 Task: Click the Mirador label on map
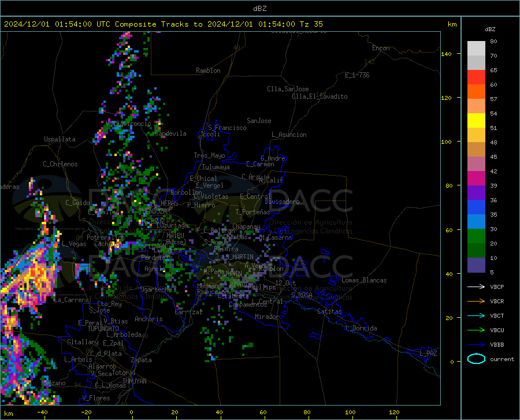click(x=266, y=317)
